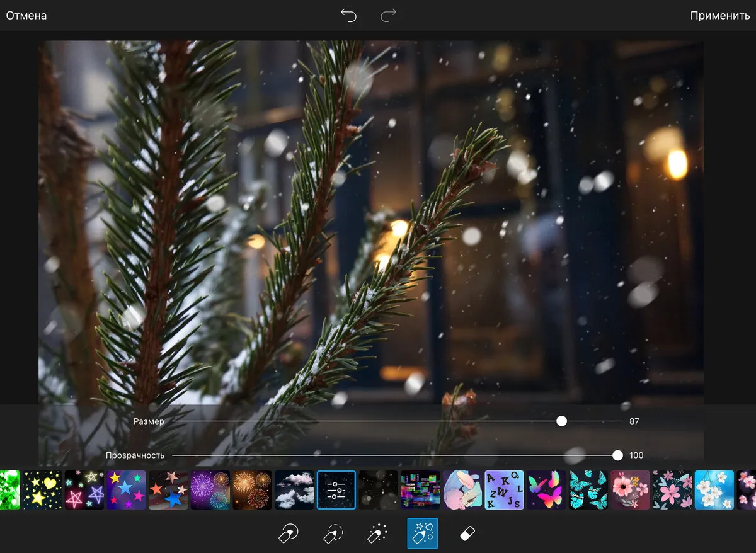Select the green leaves brush thumbnail
The image size is (756, 553).
coord(9,490)
